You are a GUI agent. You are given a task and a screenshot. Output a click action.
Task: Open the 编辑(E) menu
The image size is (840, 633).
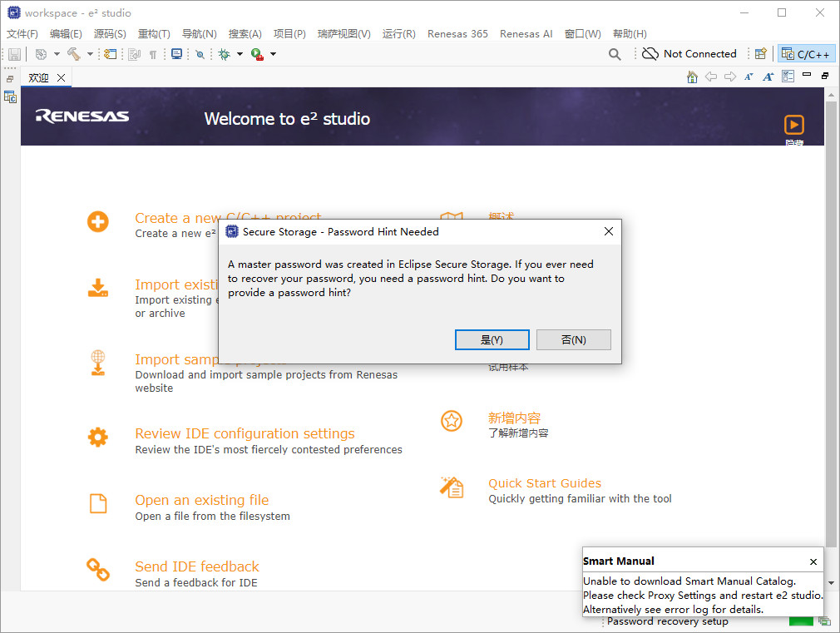point(66,34)
